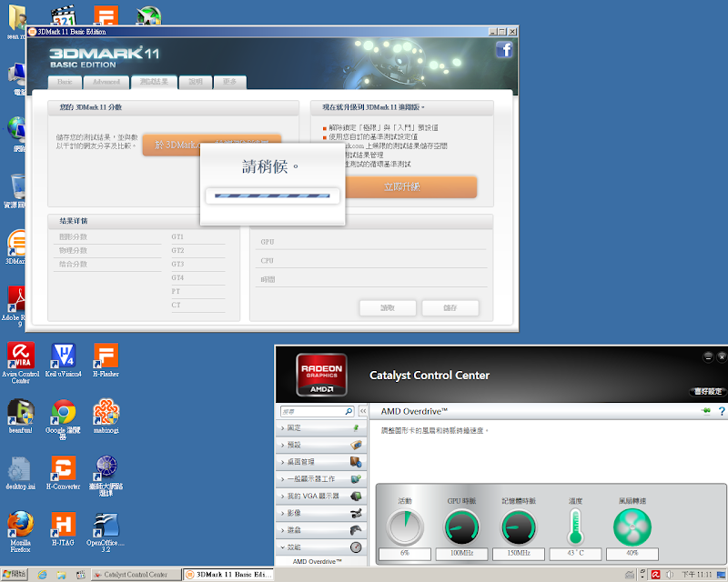The width and height of the screenshot is (728, 582).
Task: Open the 測試結果 results tab
Action: click(x=154, y=82)
